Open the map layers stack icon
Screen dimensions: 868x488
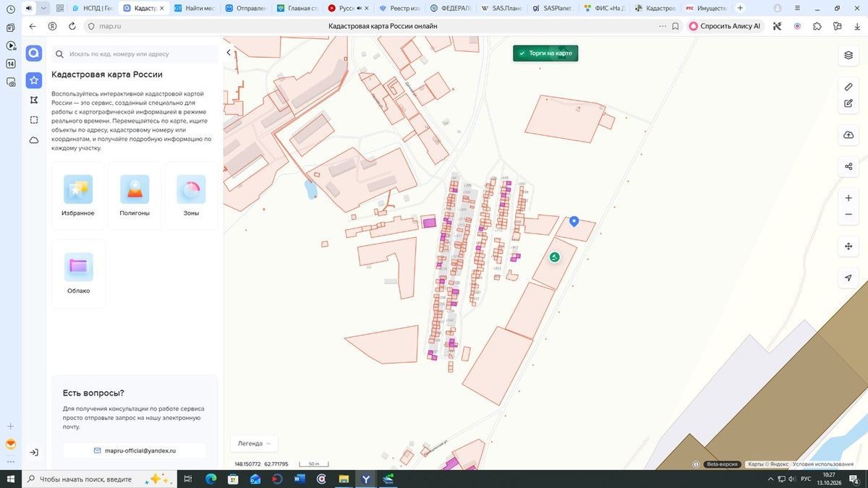click(x=848, y=55)
